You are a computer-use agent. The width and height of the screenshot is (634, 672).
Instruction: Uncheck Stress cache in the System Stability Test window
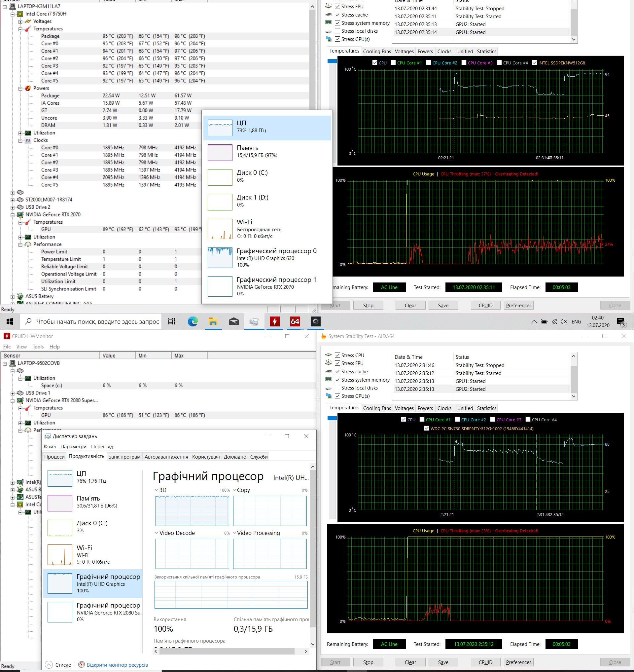337,372
